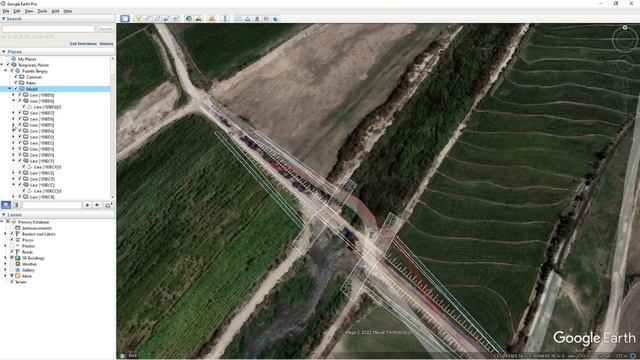Click the add folder icon below the Places tree
The height and width of the screenshot is (360, 640).
[x=108, y=205]
